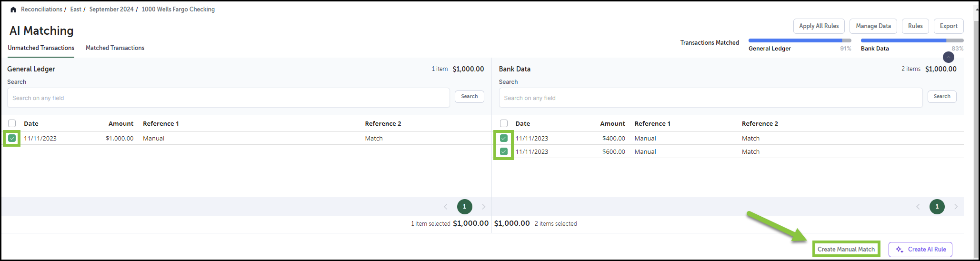Uncheck the $600.00 Bank Data row
The image size is (980, 261).
(504, 152)
